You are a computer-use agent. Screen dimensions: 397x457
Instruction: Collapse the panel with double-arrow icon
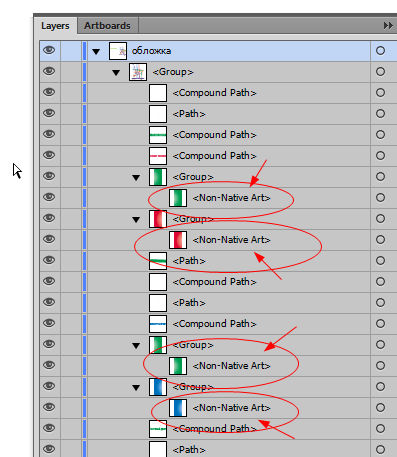(x=388, y=26)
